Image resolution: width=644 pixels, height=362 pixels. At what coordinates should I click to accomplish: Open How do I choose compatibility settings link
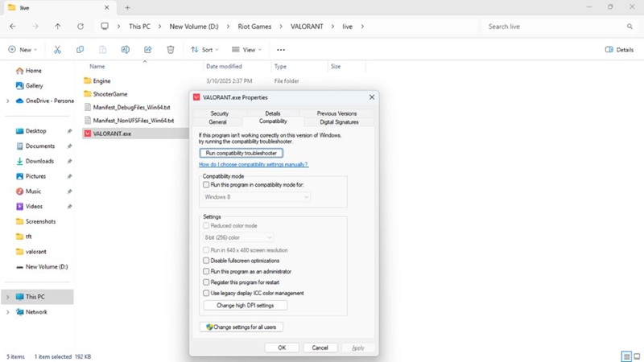(254, 164)
